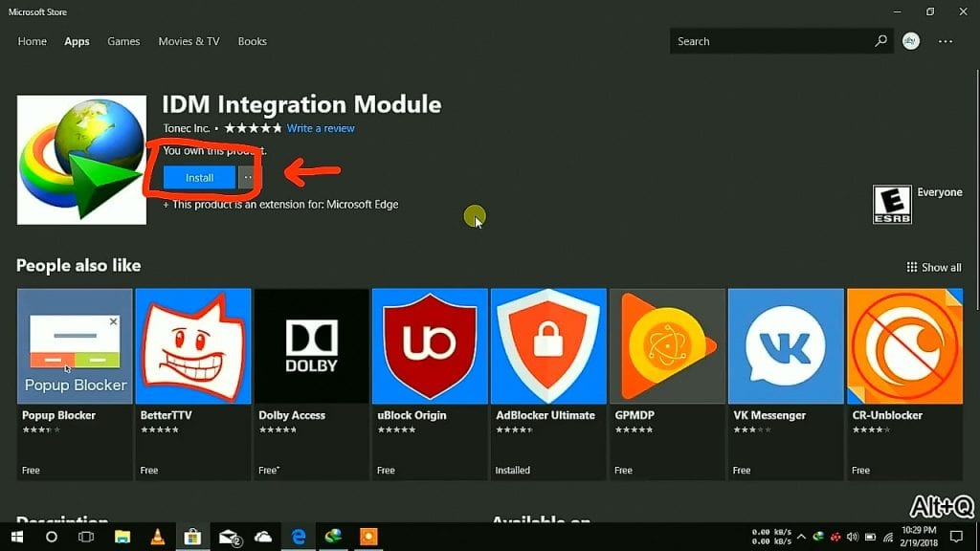Select the GPMDP app tile
The width and height of the screenshot is (980, 551).
(x=667, y=346)
